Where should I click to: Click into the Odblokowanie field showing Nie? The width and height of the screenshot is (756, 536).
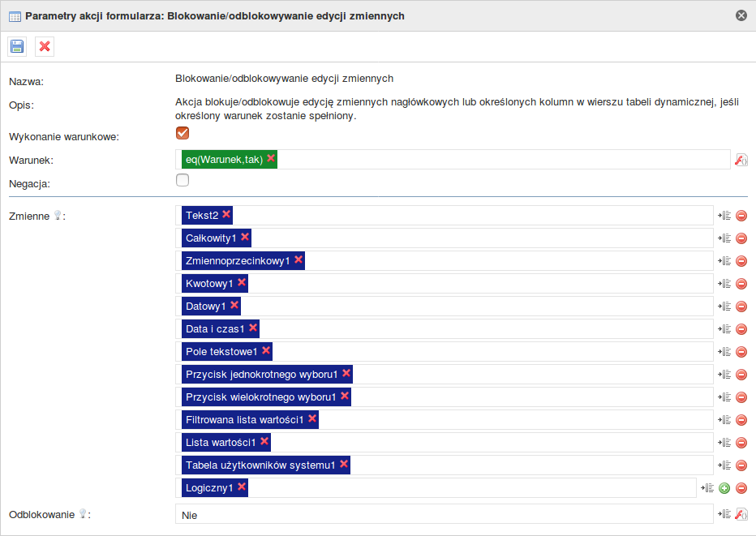click(444, 514)
